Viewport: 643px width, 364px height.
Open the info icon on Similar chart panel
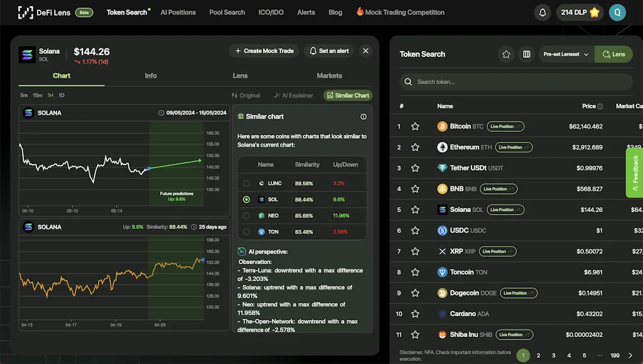click(x=363, y=116)
